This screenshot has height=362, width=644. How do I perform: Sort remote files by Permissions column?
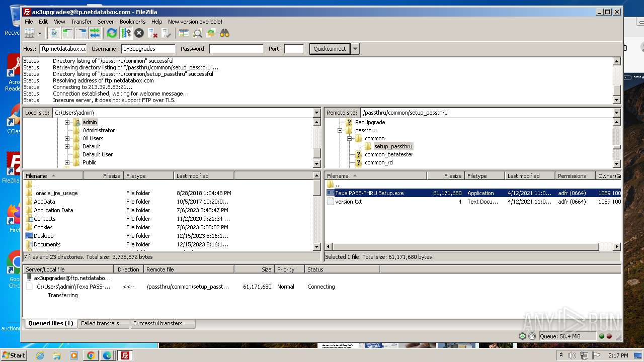pyautogui.click(x=576, y=176)
